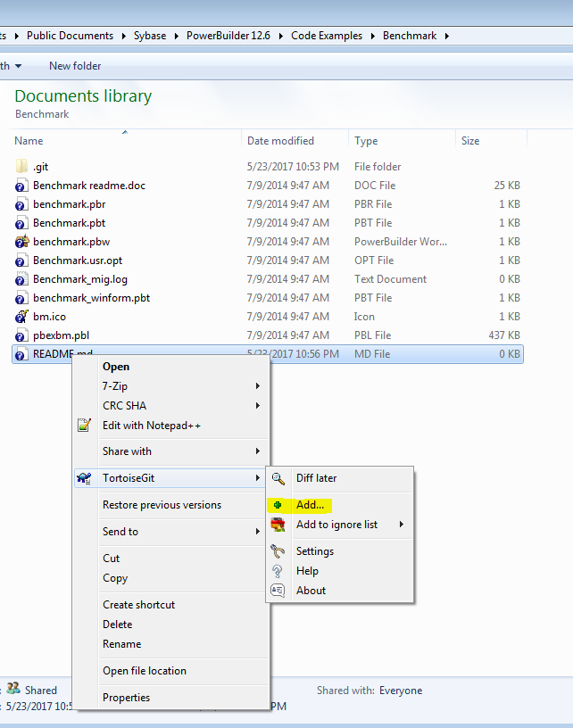Viewport: 573px width, 728px height.
Task: Go to Benchmark breadcrumb
Action: click(410, 36)
